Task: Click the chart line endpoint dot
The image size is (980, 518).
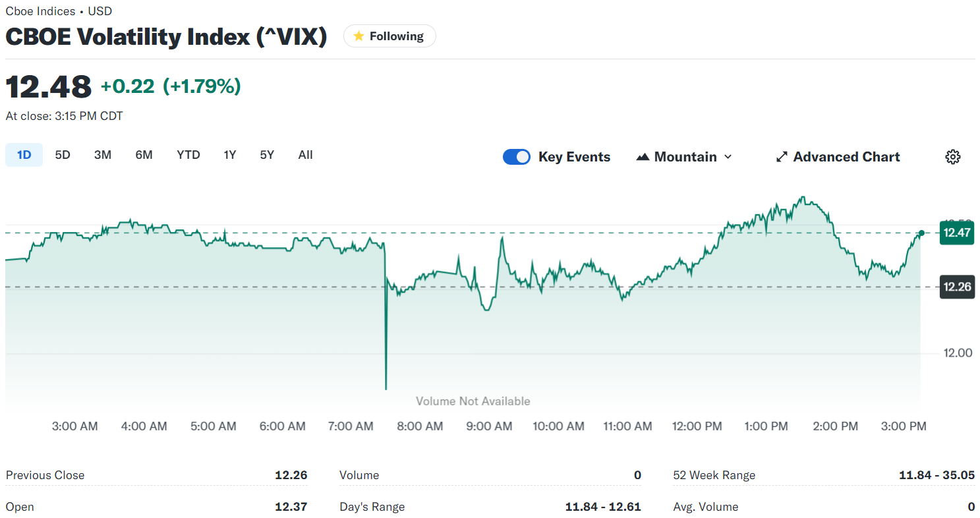Action: click(x=921, y=233)
